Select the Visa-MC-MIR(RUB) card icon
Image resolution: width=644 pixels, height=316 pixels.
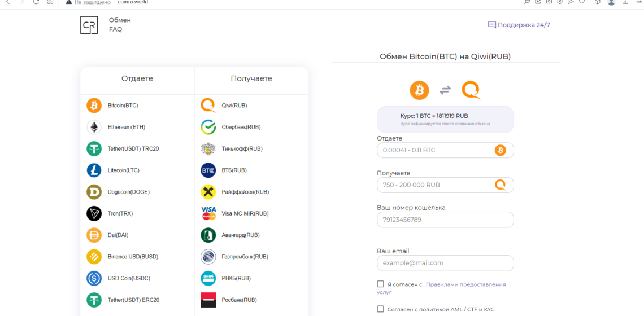point(208,213)
